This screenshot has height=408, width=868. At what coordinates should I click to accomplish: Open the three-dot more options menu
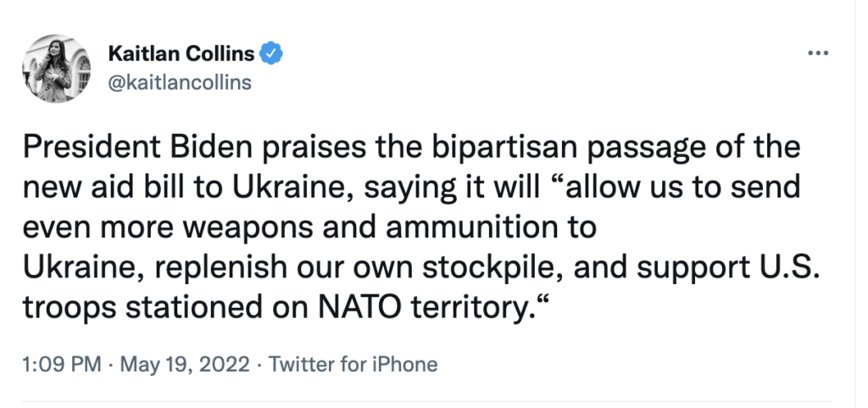[x=817, y=53]
